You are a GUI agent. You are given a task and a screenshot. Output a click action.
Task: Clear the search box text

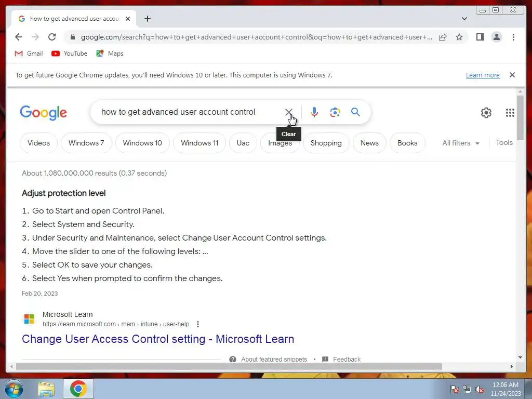pyautogui.click(x=289, y=112)
